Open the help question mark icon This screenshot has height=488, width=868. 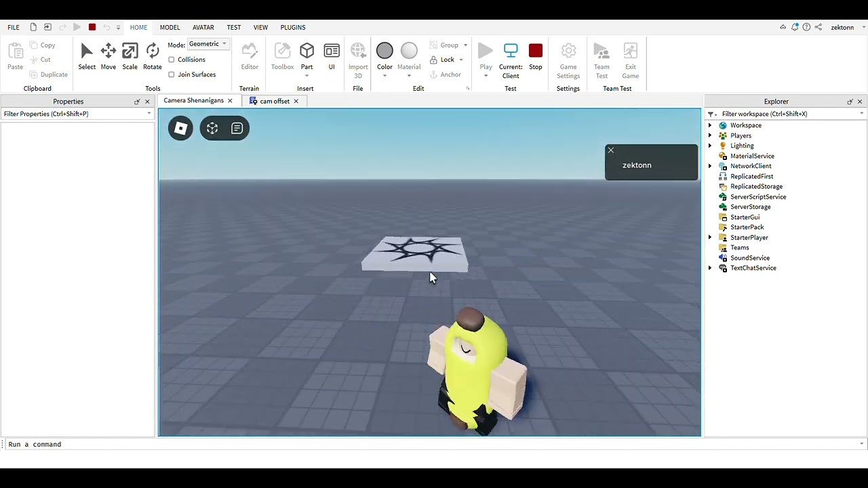pos(806,27)
